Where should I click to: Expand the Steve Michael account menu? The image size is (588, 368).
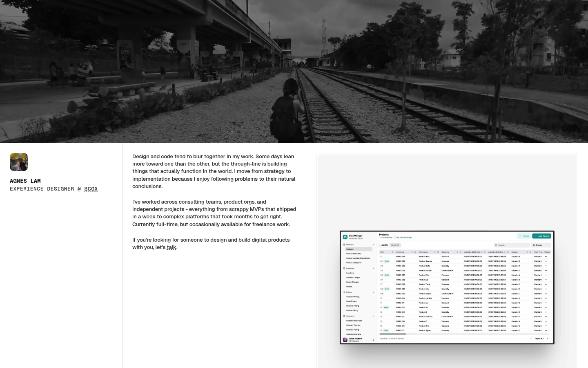(x=373, y=339)
